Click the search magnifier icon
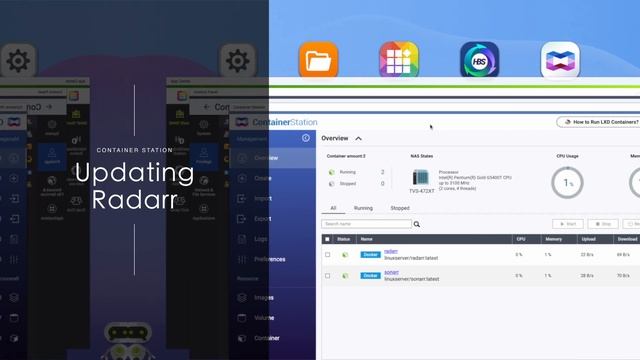Viewport: 640px width, 360px height. click(417, 224)
